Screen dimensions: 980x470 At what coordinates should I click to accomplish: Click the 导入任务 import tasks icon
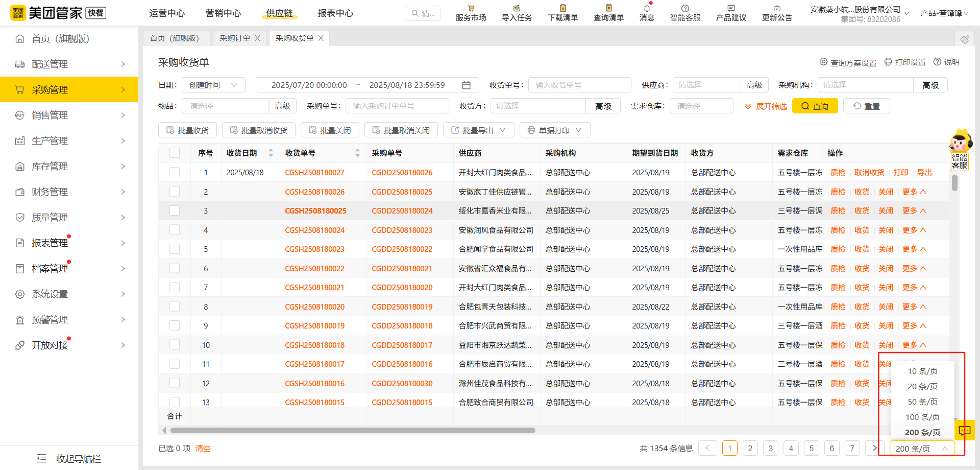pos(516,12)
